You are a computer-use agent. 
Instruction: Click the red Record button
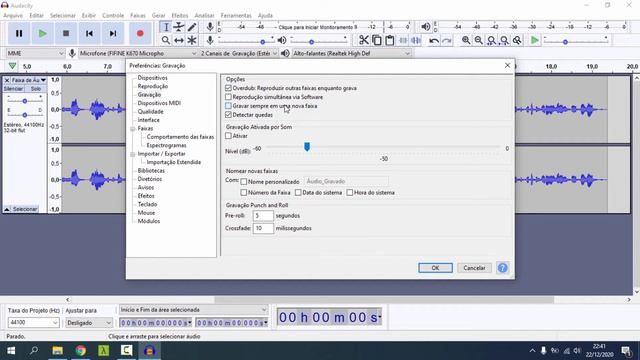(x=140, y=33)
